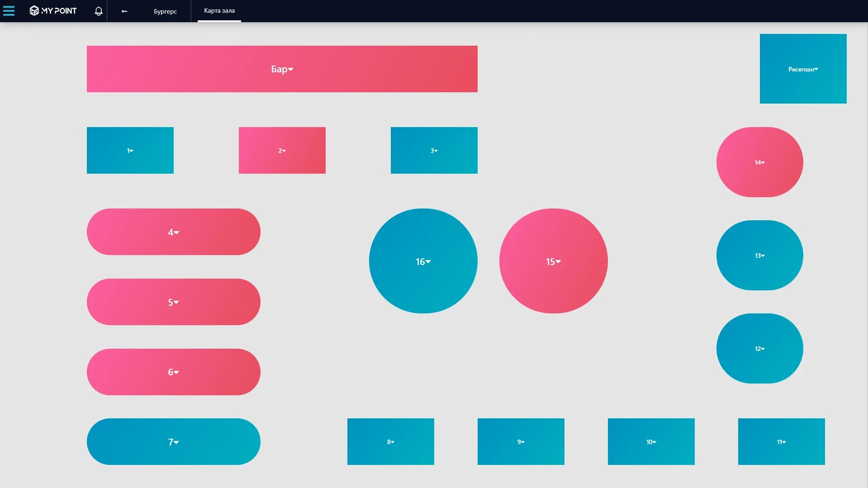Open table 1 dropdown
Screen dimensions: 868x488
(x=130, y=150)
